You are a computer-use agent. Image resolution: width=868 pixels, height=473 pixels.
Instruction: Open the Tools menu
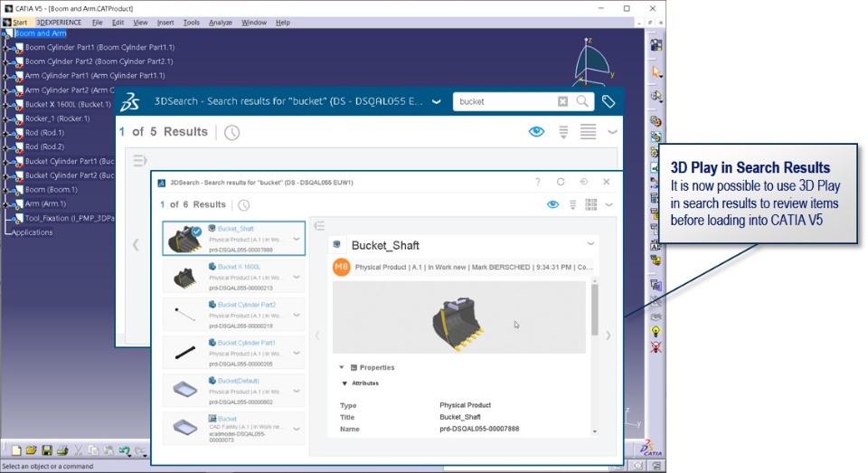pos(191,23)
